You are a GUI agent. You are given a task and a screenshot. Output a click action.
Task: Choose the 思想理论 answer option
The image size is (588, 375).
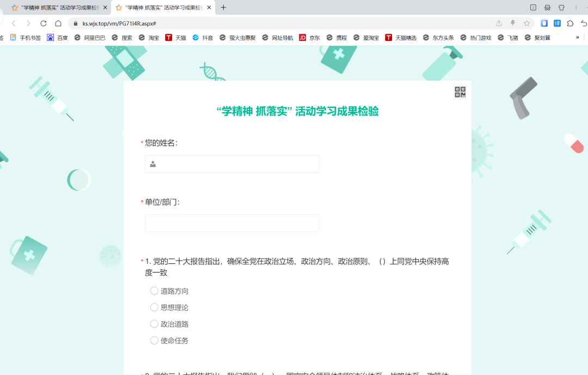click(154, 307)
